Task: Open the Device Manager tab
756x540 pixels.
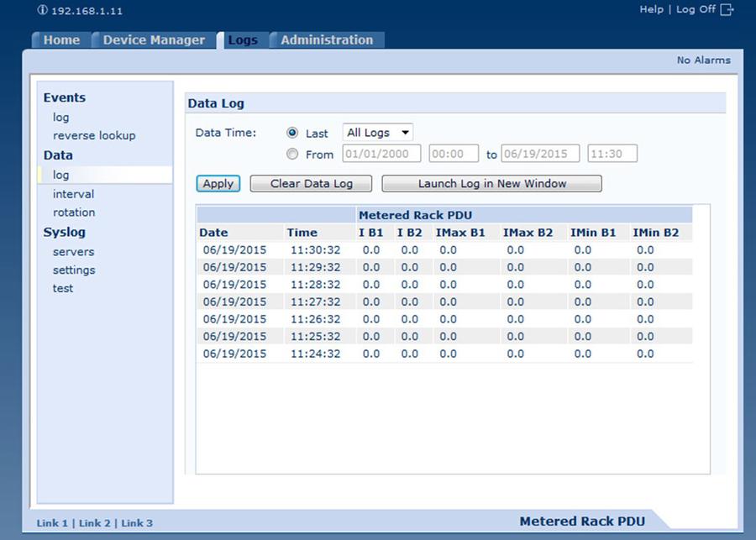Action: 154,40
